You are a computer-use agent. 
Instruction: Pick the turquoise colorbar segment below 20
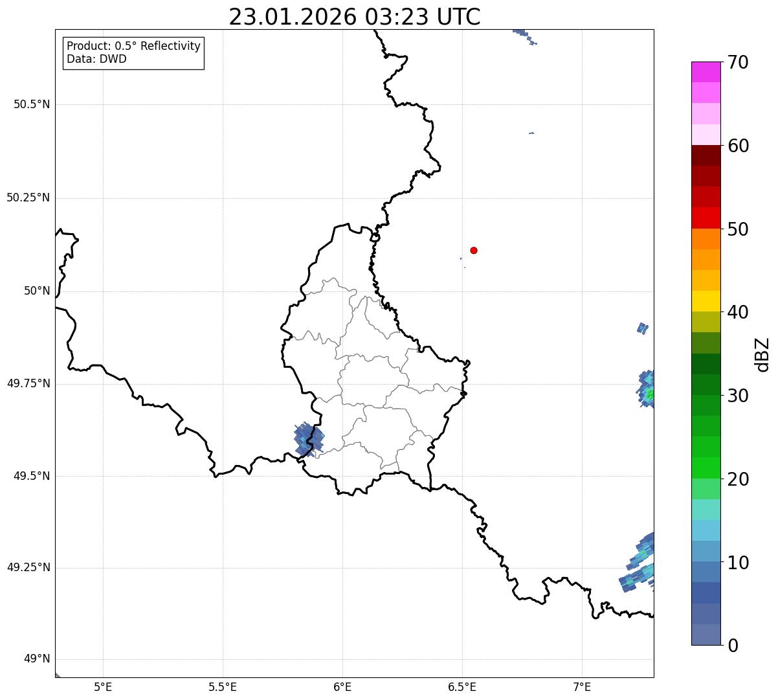click(x=706, y=510)
